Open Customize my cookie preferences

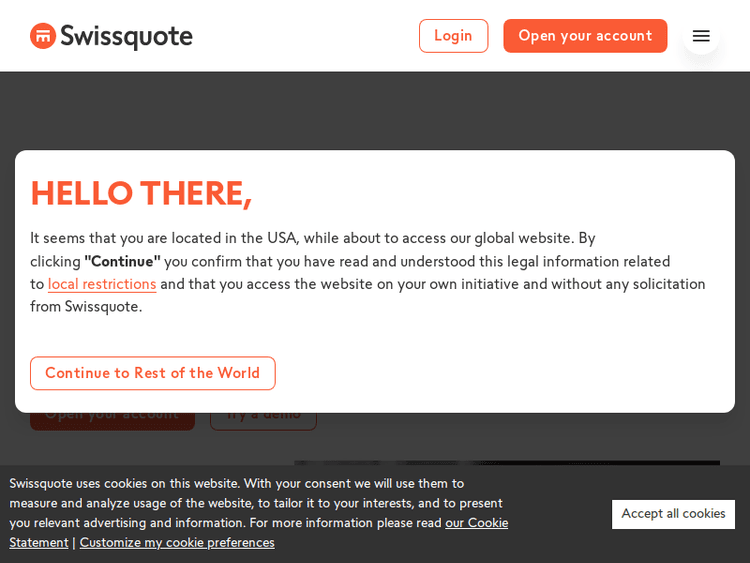177,542
